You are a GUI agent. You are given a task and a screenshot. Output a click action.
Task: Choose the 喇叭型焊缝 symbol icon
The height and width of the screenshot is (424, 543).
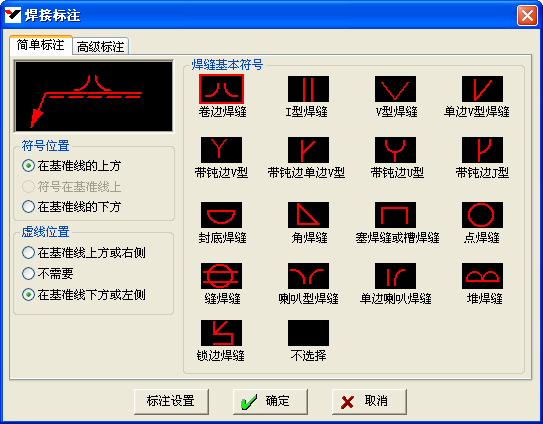pyautogui.click(x=308, y=276)
